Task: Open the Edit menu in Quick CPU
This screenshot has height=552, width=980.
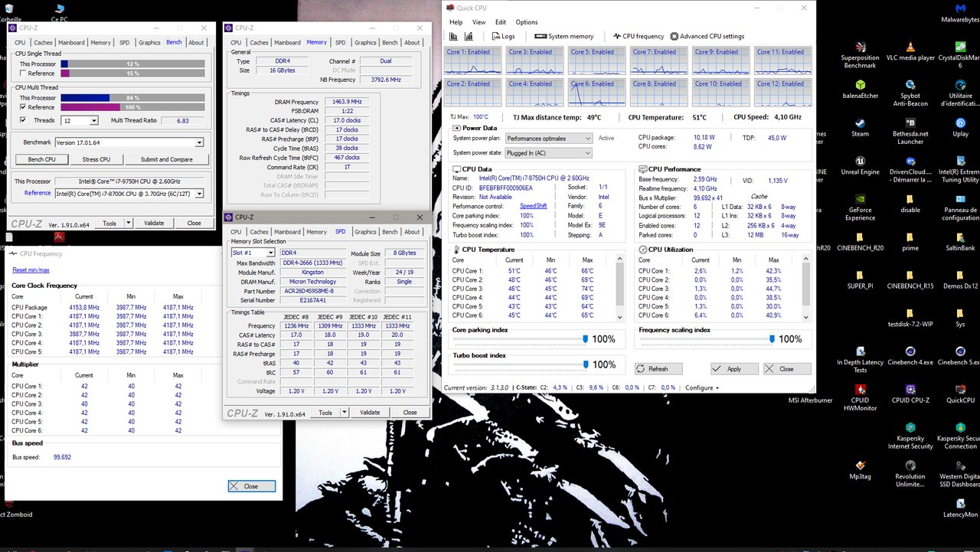Action: pyautogui.click(x=501, y=22)
